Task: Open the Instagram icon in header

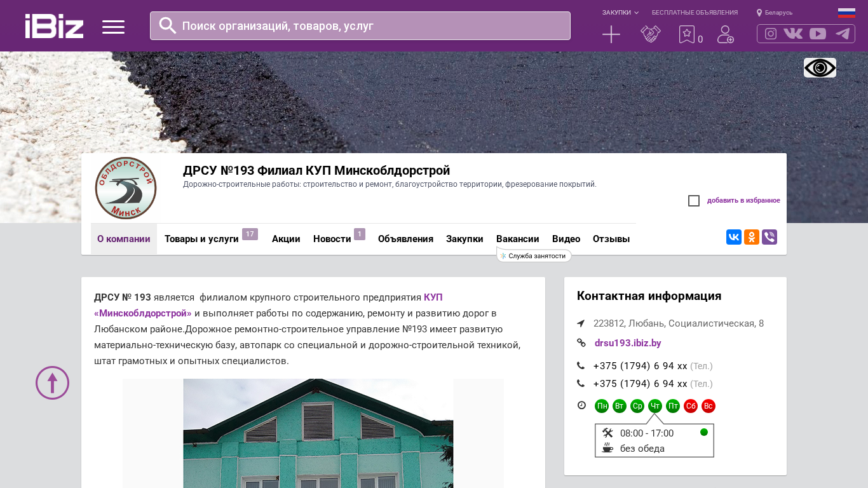Action: 771,34
